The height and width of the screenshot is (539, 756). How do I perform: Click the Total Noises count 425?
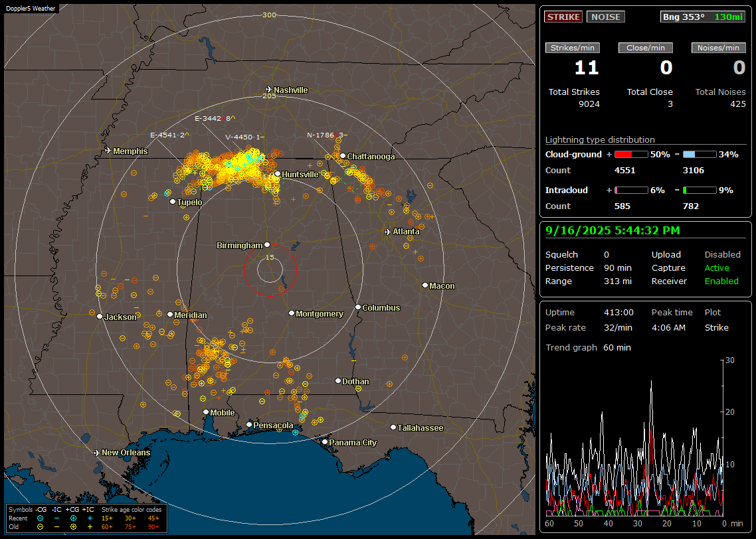click(x=737, y=104)
